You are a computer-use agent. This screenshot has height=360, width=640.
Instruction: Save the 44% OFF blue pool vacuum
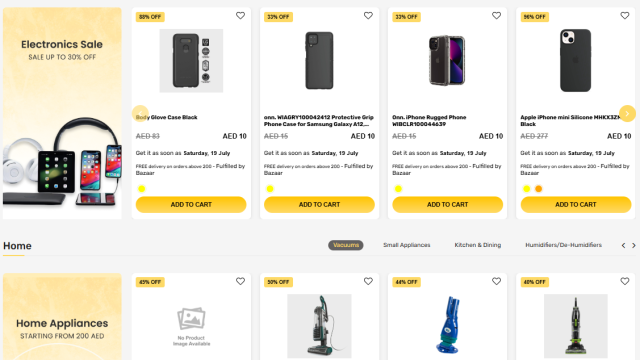pos(496,281)
